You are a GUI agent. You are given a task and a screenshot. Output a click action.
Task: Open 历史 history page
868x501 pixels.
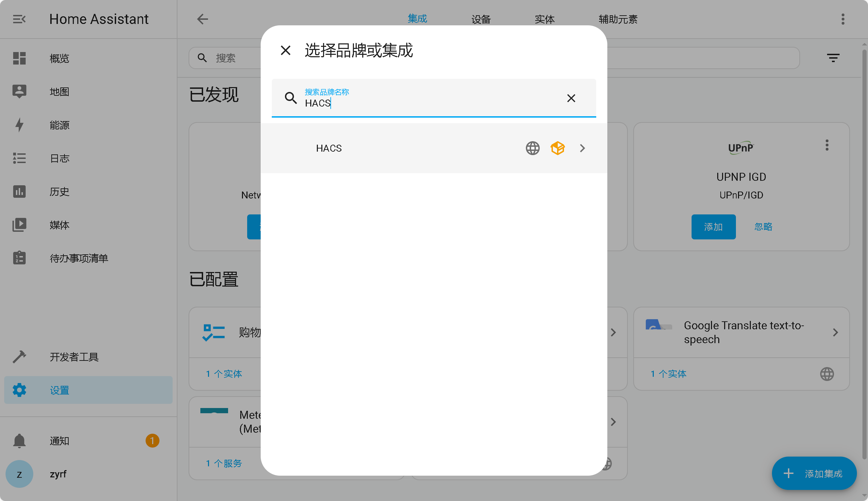point(88,192)
